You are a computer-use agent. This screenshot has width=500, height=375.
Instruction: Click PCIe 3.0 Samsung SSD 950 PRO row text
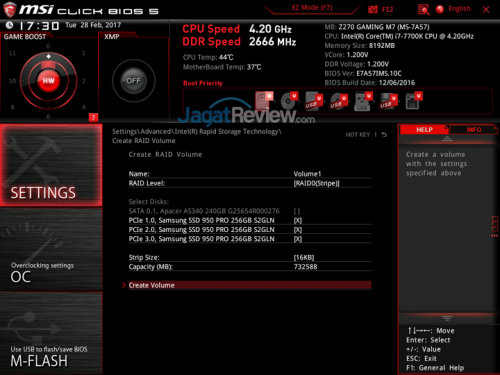click(201, 239)
